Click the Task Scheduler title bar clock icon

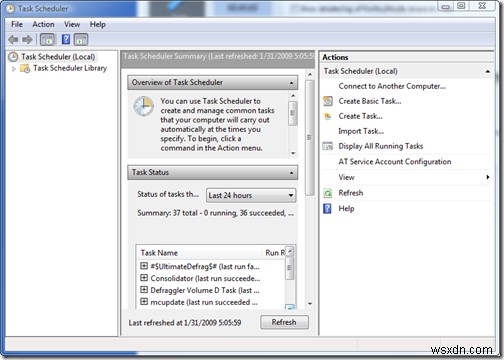[x=10, y=9]
